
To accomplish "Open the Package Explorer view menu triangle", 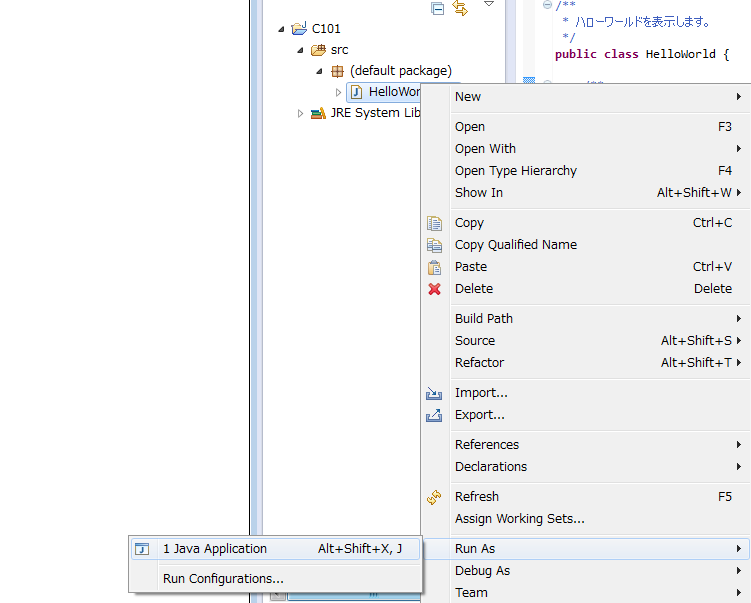I will (489, 5).
